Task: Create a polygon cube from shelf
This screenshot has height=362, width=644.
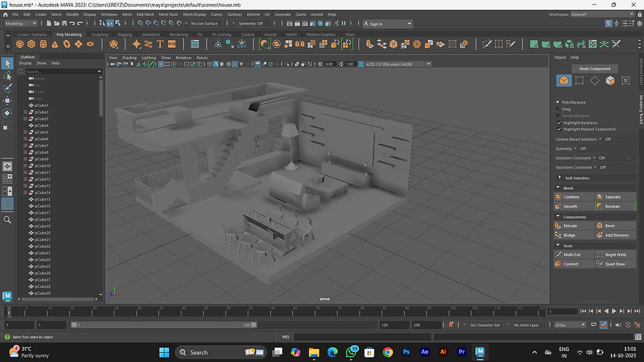Action: (x=32, y=44)
